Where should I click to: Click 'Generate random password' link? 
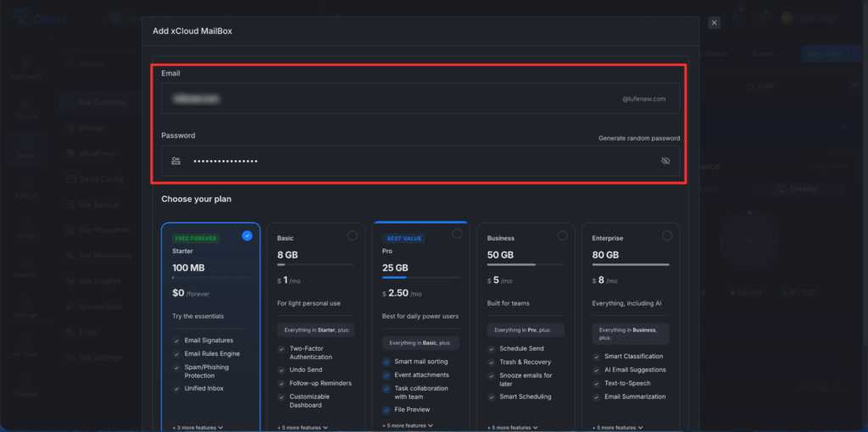639,138
